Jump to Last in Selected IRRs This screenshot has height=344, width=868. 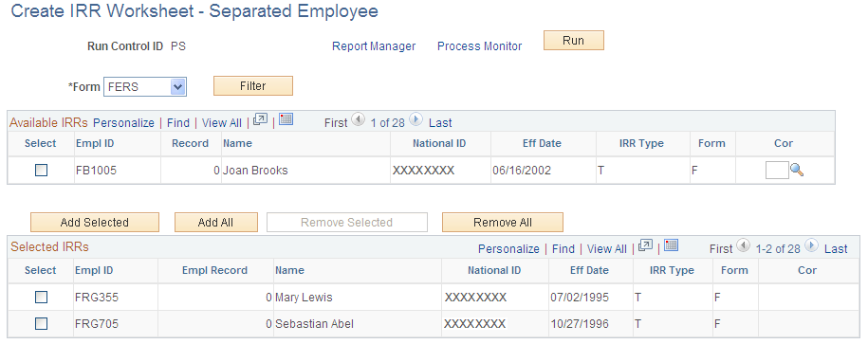pos(836,249)
